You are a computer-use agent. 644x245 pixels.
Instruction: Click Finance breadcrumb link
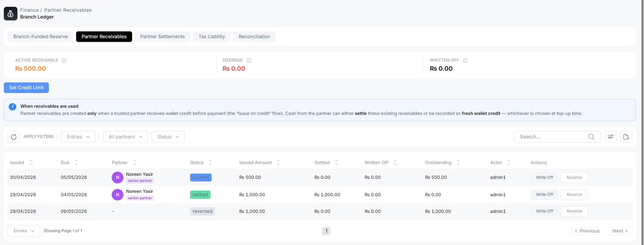[x=29, y=10]
